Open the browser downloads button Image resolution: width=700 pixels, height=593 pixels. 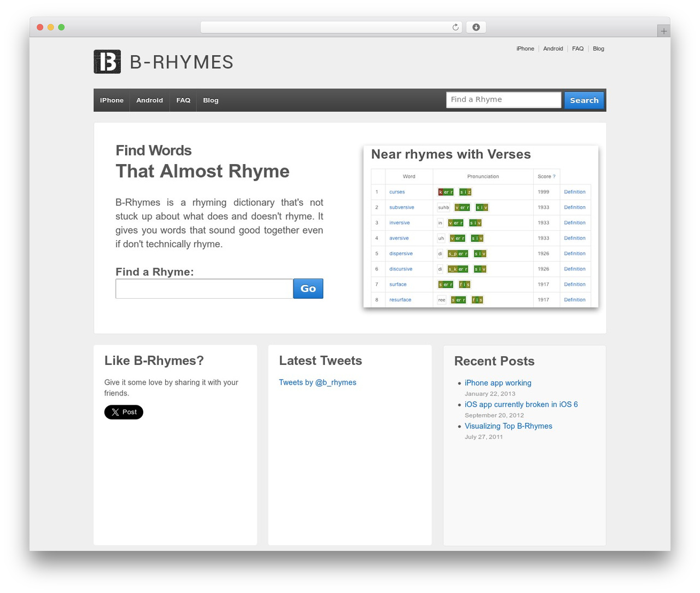coord(476,27)
